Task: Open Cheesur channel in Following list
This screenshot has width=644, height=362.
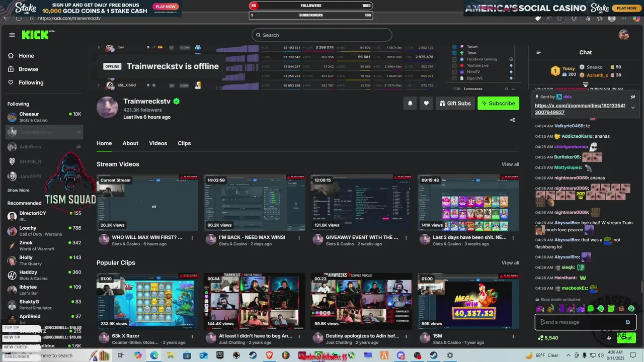Action: pyautogui.click(x=44, y=117)
